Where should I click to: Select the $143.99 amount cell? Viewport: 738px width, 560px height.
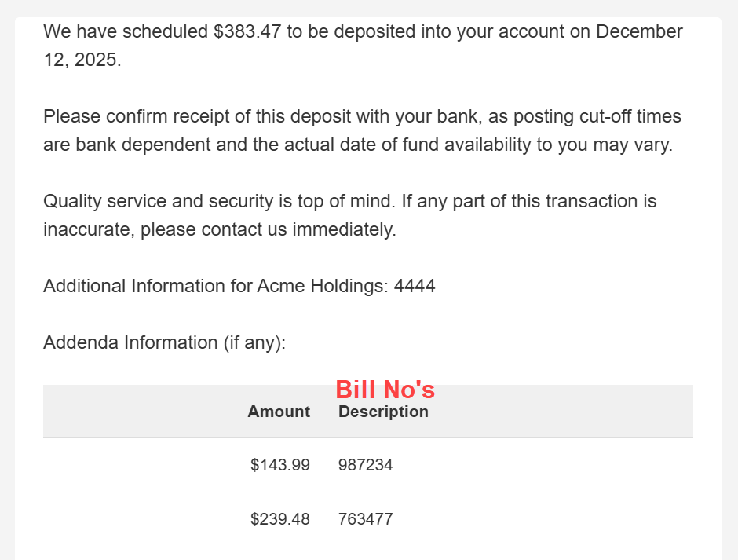280,465
